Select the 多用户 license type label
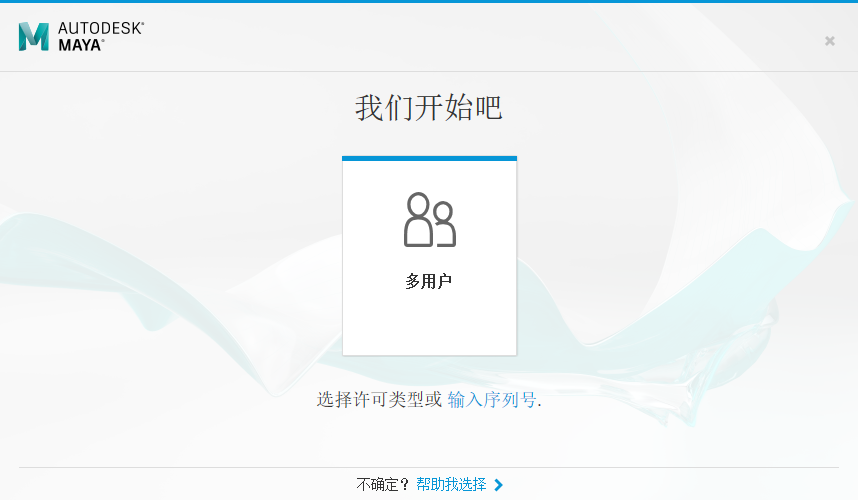The image size is (858, 500). (429, 282)
